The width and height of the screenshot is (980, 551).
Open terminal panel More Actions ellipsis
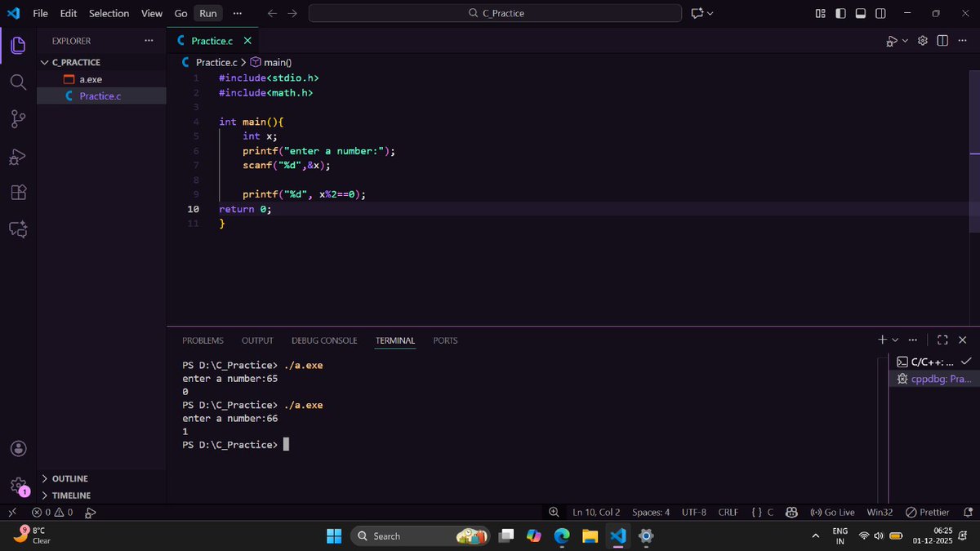point(913,340)
